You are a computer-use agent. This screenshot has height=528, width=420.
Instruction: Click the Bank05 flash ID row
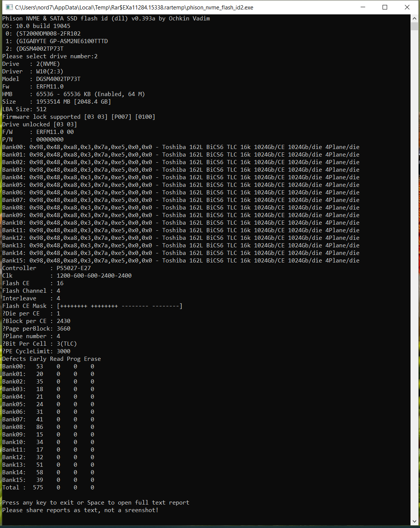click(181, 185)
